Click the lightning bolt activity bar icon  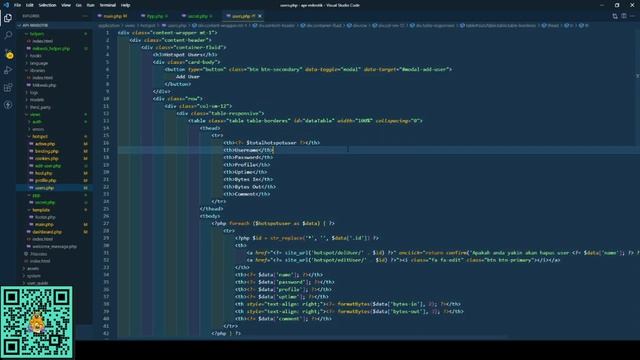click(x=8, y=105)
